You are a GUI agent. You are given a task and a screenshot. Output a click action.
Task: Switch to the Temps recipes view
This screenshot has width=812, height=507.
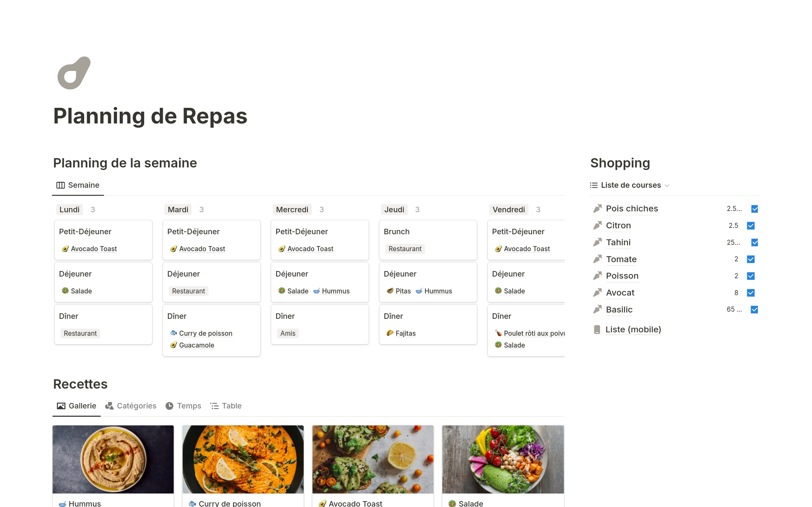pyautogui.click(x=183, y=406)
